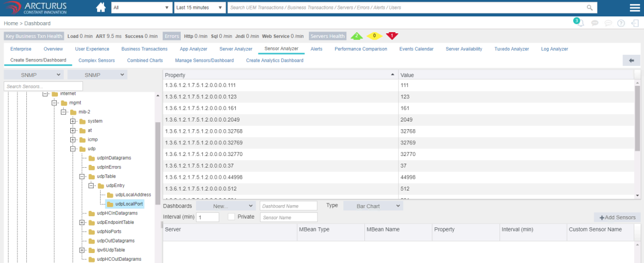This screenshot has width=644, height=263.
Task: Open the notifications bell icon
Action: [580, 23]
